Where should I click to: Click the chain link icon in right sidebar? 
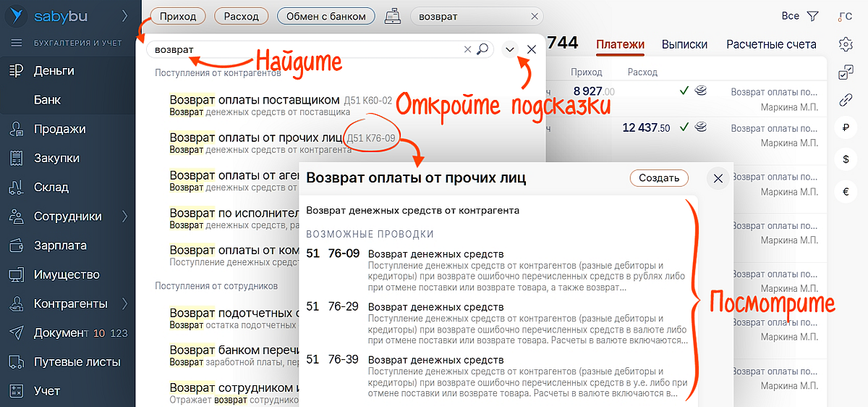[845, 101]
